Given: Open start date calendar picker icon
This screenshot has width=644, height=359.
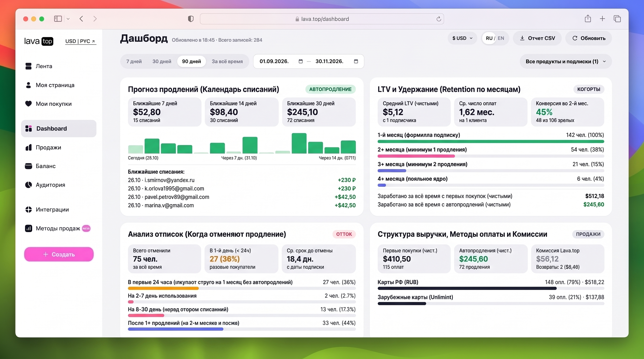Looking at the screenshot, I should (x=301, y=61).
